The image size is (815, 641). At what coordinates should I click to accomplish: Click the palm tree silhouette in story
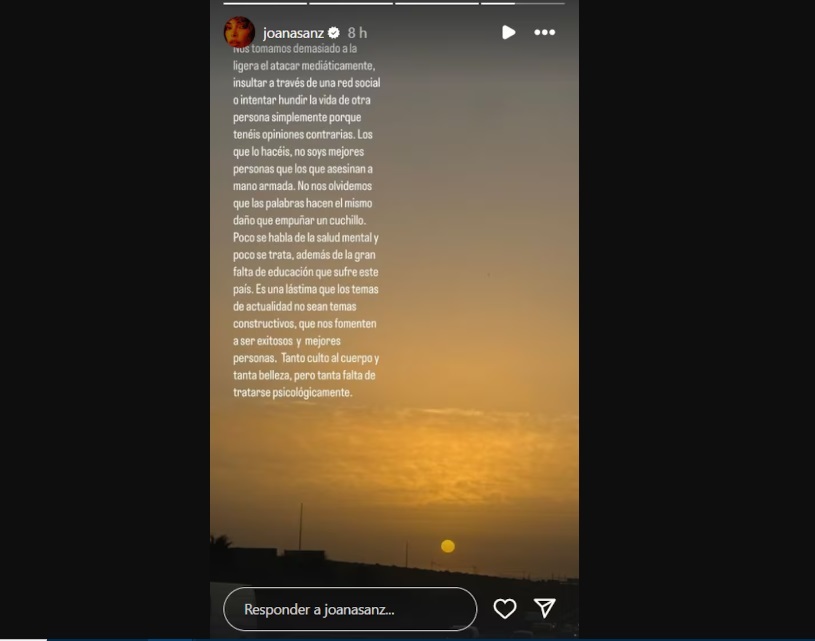click(220, 541)
